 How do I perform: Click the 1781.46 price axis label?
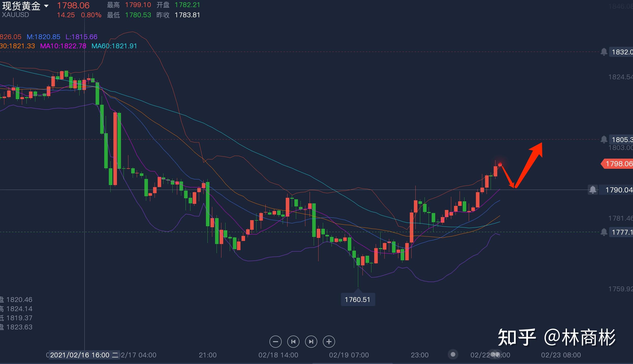tap(620, 218)
